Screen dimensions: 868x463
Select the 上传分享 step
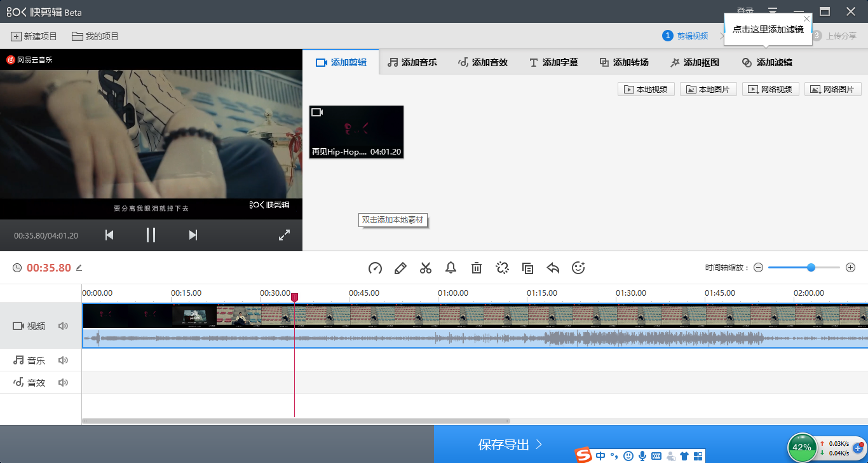834,36
